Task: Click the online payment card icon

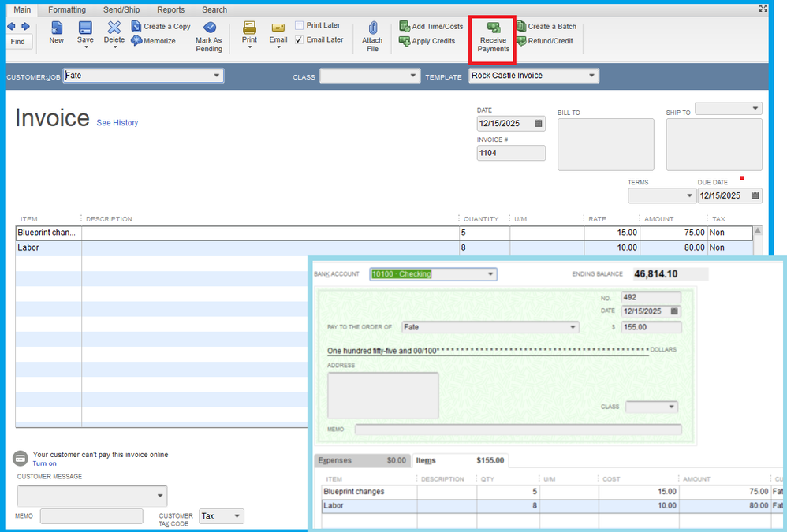Action: coord(20,458)
